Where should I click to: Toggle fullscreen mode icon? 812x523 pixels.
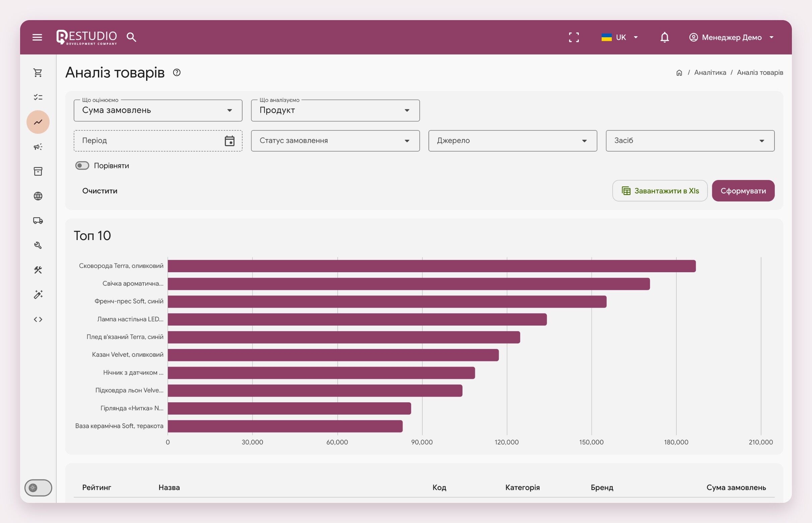[574, 37]
